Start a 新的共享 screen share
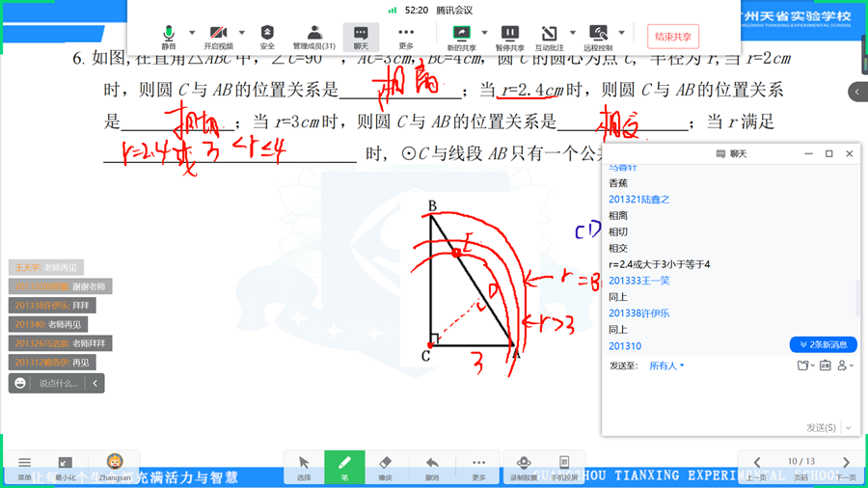This screenshot has height=488, width=868. 461,37
